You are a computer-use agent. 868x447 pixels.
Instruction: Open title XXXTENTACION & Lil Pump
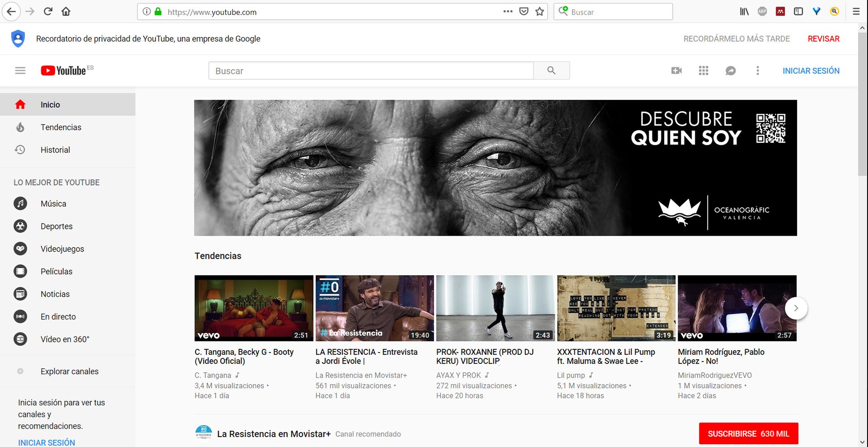pos(606,357)
